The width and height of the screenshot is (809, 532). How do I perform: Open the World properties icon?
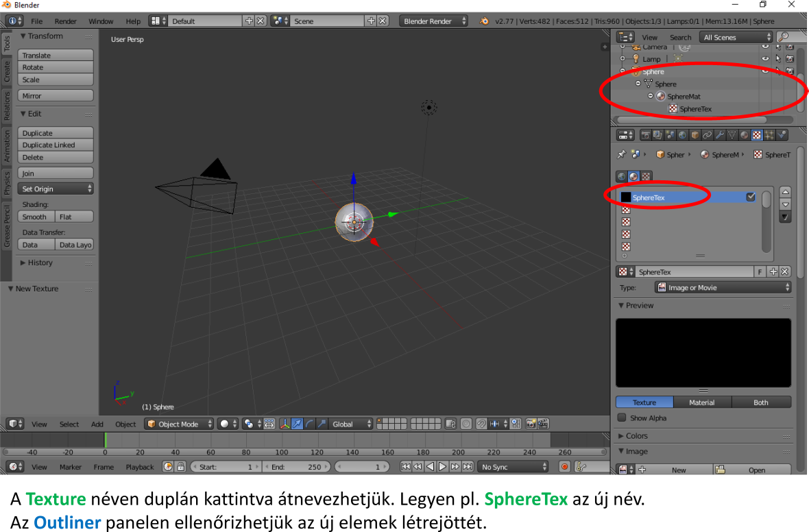click(x=682, y=135)
